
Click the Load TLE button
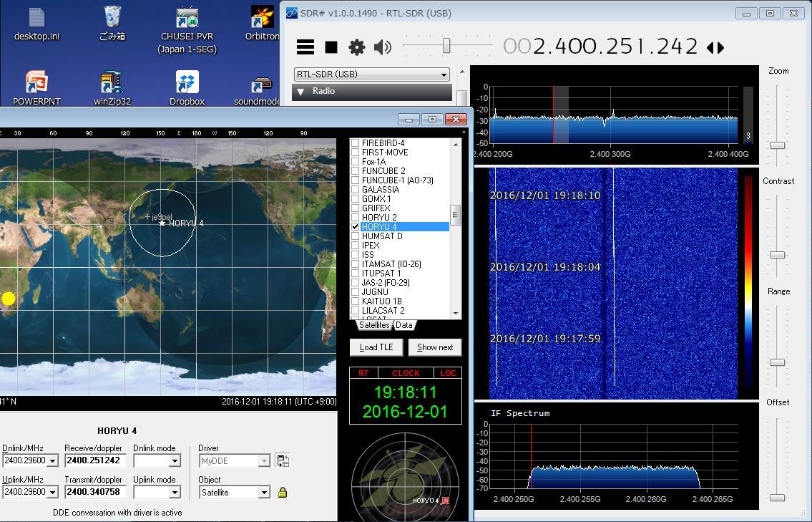tap(376, 347)
